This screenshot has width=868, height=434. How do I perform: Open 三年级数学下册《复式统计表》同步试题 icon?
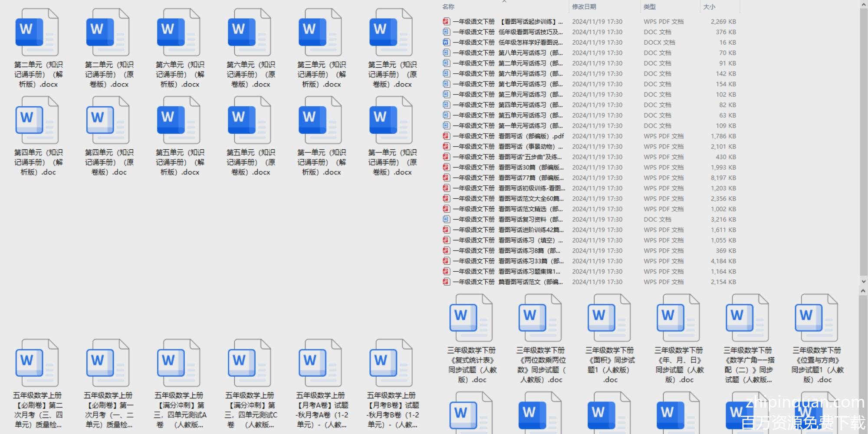coord(471,318)
